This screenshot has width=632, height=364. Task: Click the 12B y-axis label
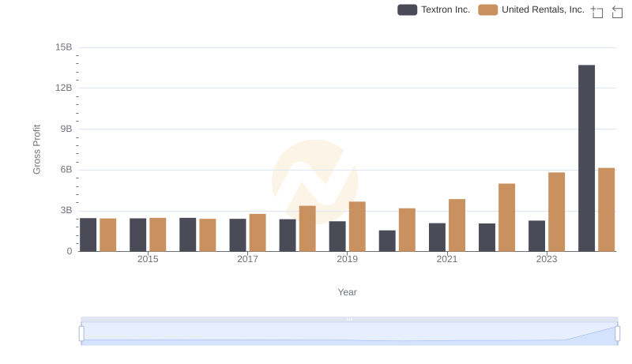pos(64,88)
